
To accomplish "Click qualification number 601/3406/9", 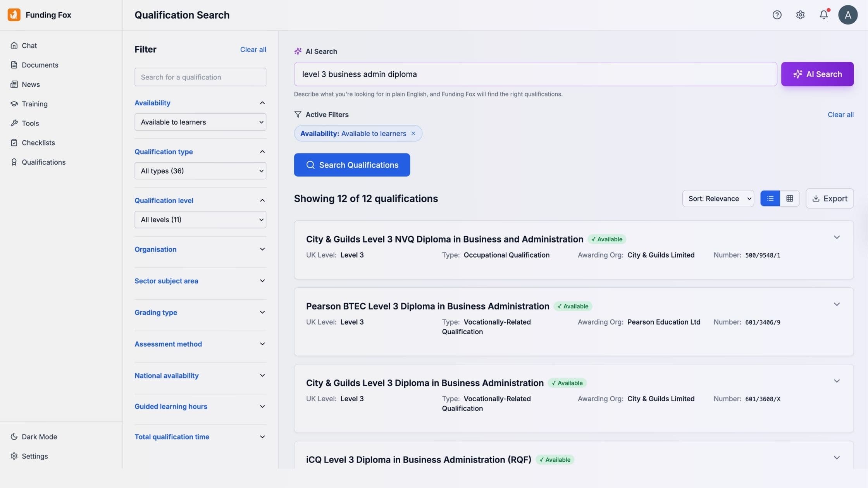I will coord(763,322).
